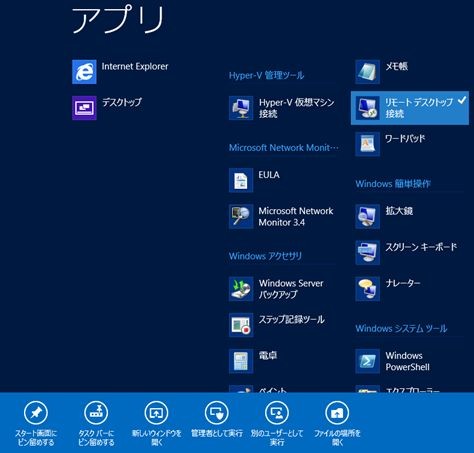Select the デスクトップ label text
Image resolution: width=474 pixels, height=453 pixels.
tap(122, 102)
